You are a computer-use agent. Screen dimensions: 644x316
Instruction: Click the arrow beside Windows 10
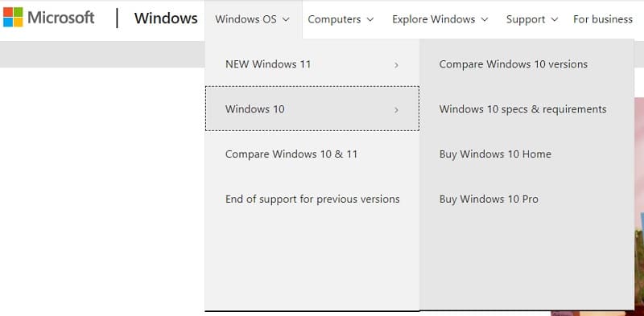(396, 109)
